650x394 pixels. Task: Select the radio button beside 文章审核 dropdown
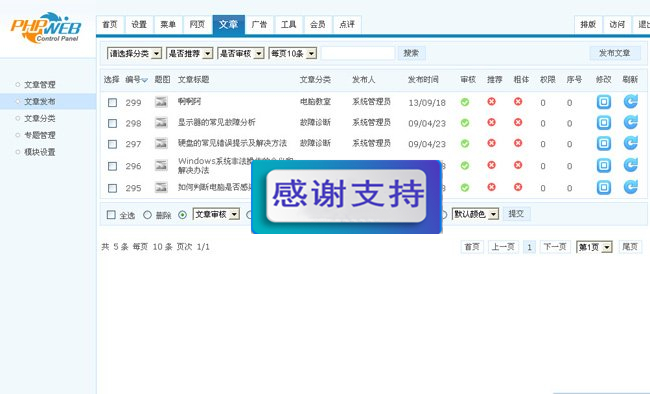click(x=182, y=215)
